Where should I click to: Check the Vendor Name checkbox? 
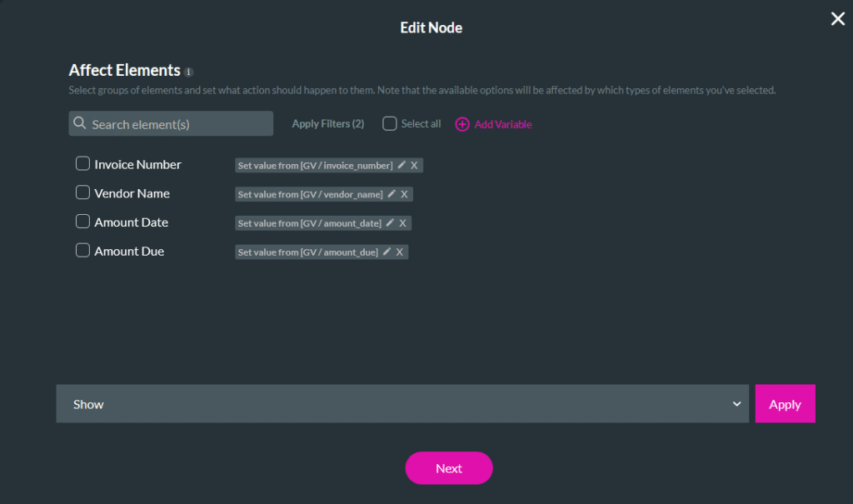point(82,192)
